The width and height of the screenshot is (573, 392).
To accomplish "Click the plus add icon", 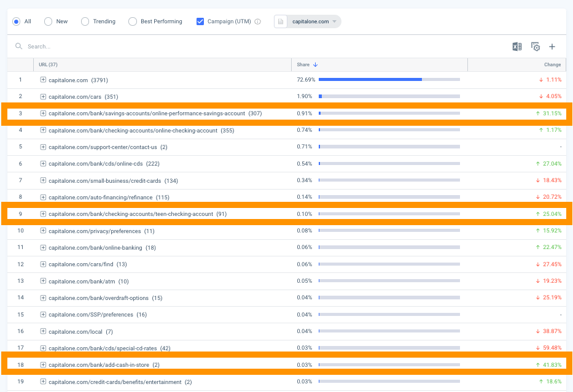I will [552, 47].
